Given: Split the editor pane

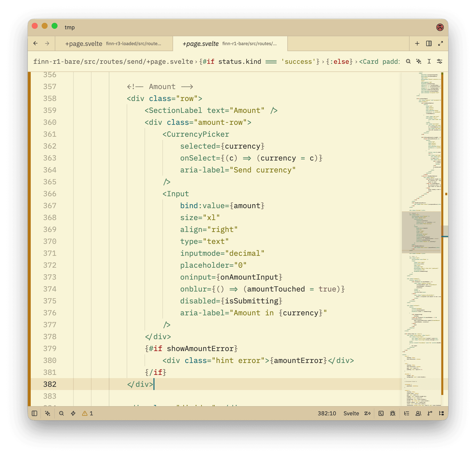Looking at the screenshot, I should 429,43.
